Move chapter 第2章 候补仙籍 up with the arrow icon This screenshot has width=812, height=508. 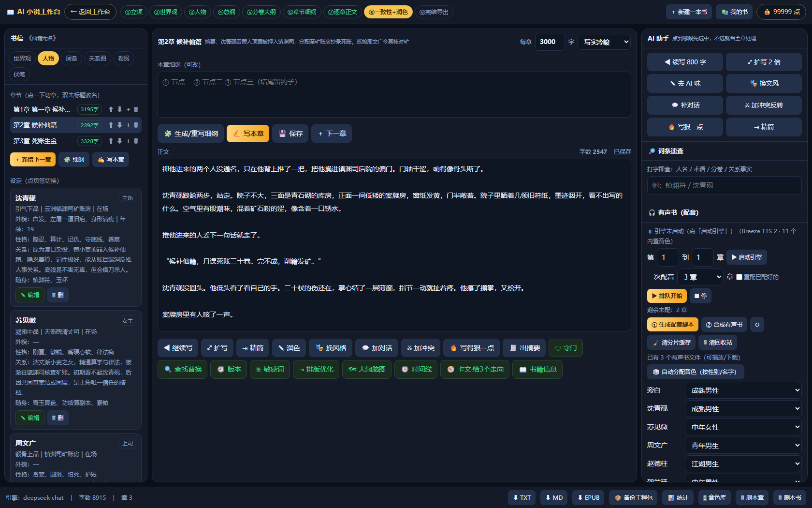[x=111, y=125]
